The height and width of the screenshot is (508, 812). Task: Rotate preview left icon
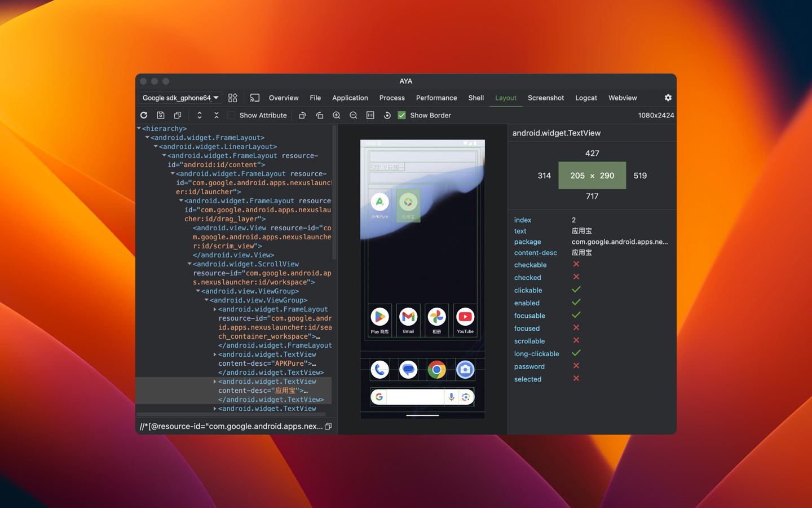302,115
